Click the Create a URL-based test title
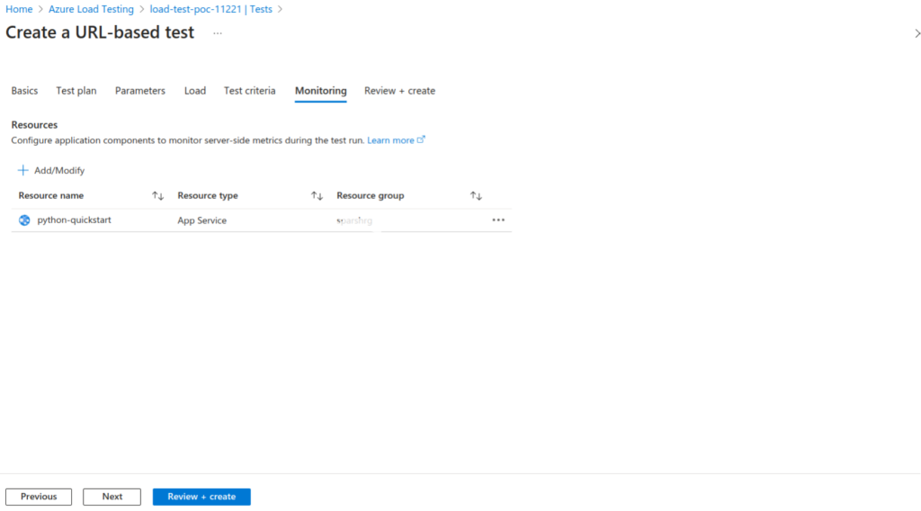921x511 pixels. (100, 32)
